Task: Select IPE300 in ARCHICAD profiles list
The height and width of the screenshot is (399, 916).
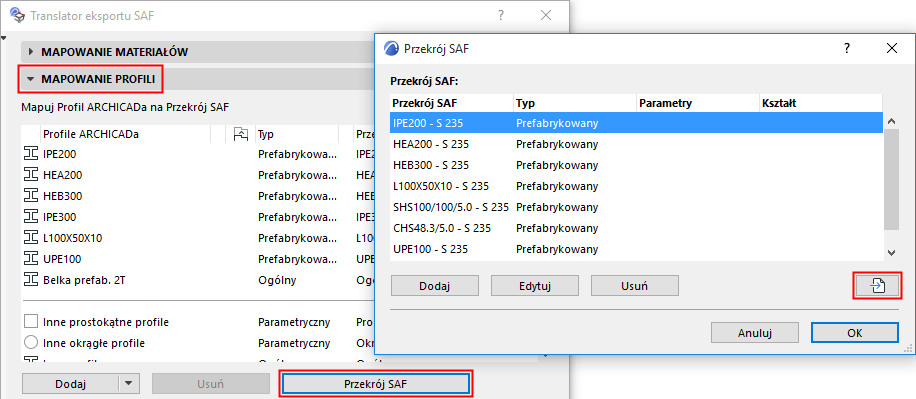Action: pyautogui.click(x=197, y=217)
